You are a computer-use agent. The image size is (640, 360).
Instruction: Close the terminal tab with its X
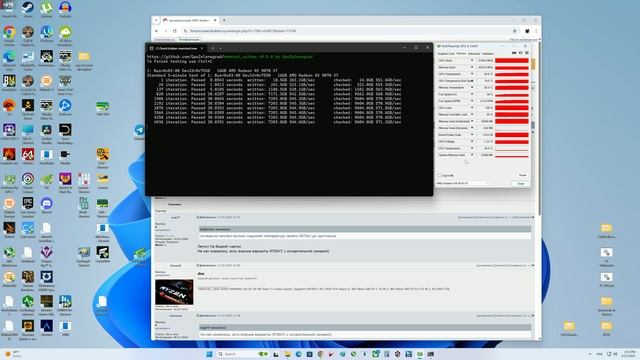point(202,48)
